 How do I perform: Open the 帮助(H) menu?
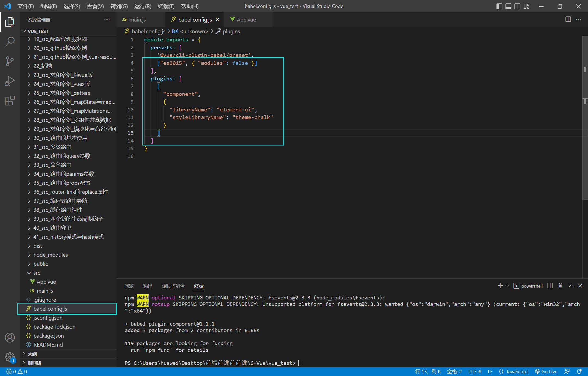click(190, 6)
